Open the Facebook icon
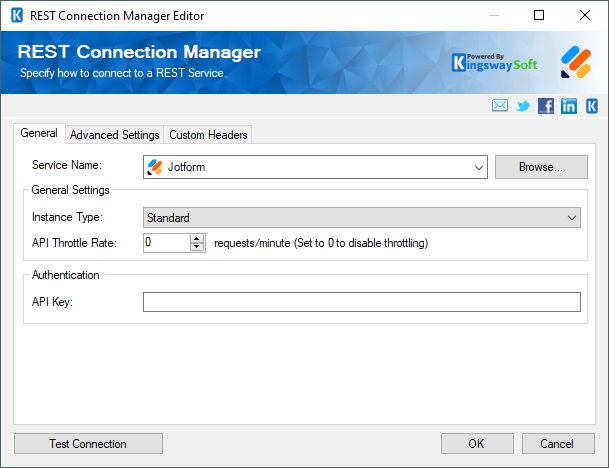The height and width of the screenshot is (468, 609). 546,106
